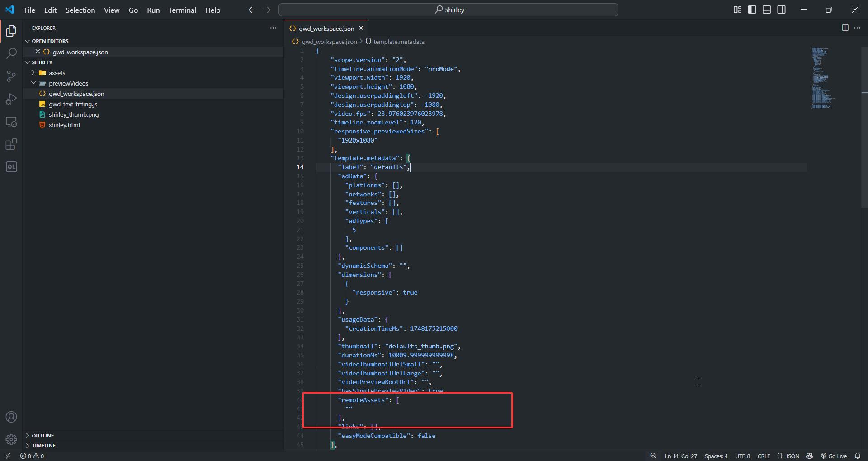This screenshot has width=868, height=461.
Task: Toggle the secondary side bar
Action: tap(781, 10)
